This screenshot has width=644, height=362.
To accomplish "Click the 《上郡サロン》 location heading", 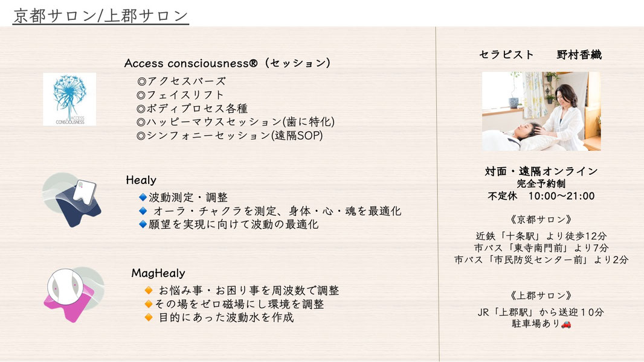I will [x=541, y=296].
